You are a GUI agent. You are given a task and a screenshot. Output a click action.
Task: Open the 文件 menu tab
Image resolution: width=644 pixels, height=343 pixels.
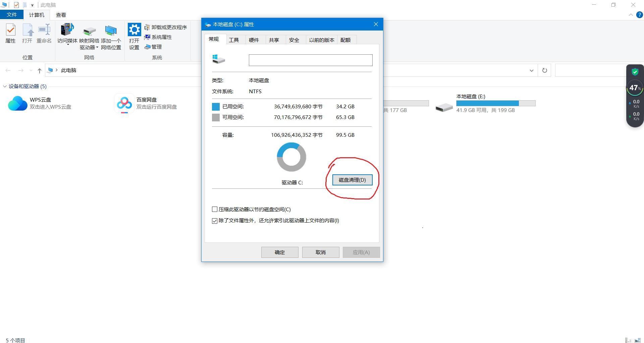click(12, 15)
